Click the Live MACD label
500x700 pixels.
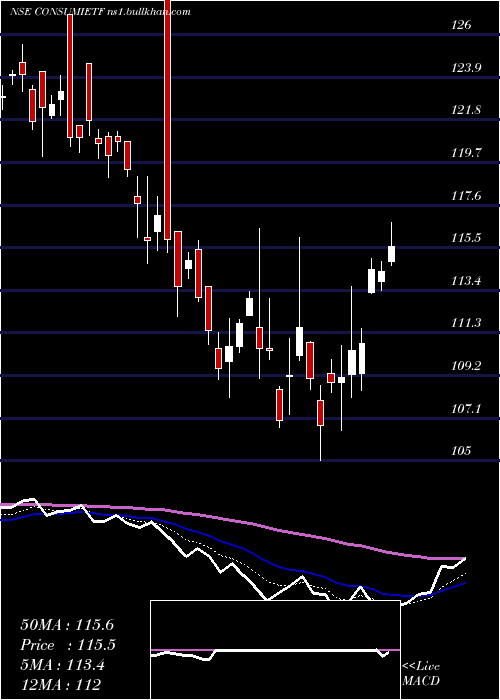(x=421, y=673)
